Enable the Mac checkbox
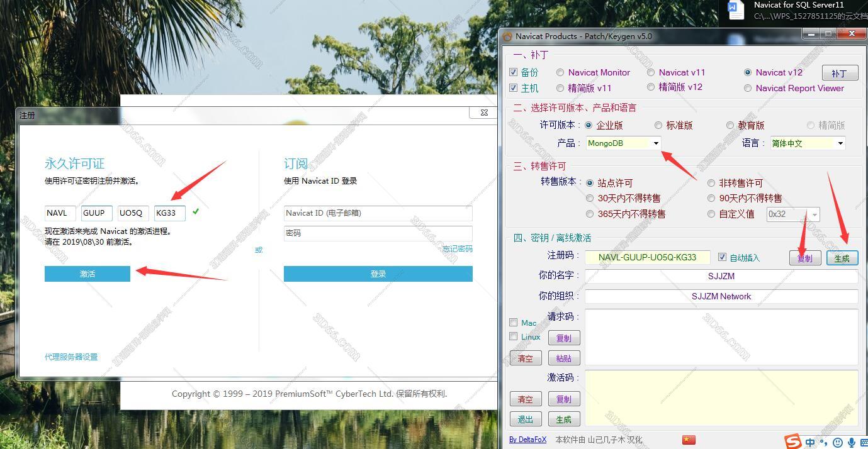The image size is (868, 449). point(513,323)
